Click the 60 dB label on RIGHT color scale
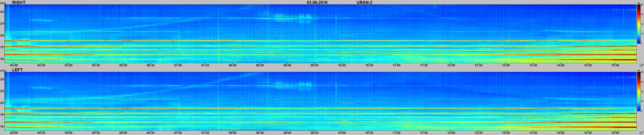The image size is (644, 135). click(642, 5)
